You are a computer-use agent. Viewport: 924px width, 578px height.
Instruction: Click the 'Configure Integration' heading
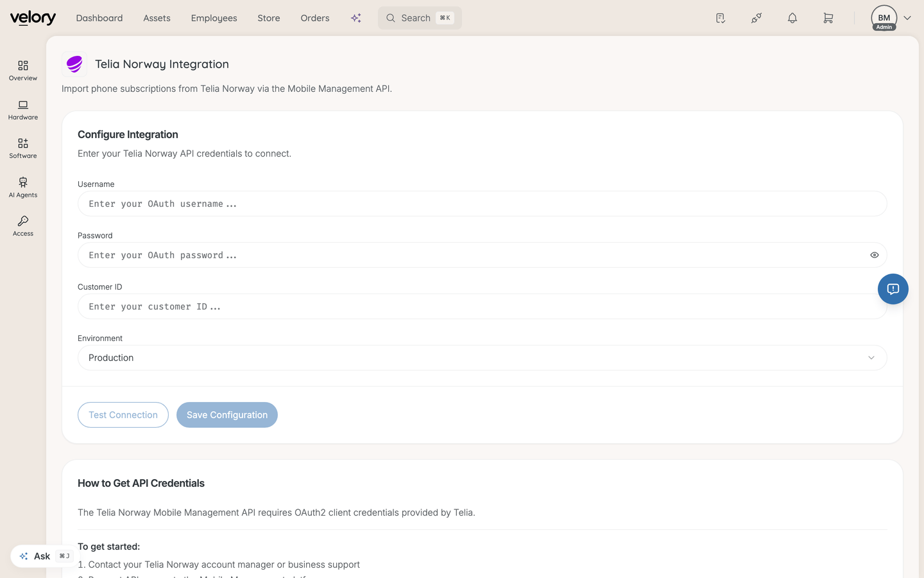pos(128,134)
